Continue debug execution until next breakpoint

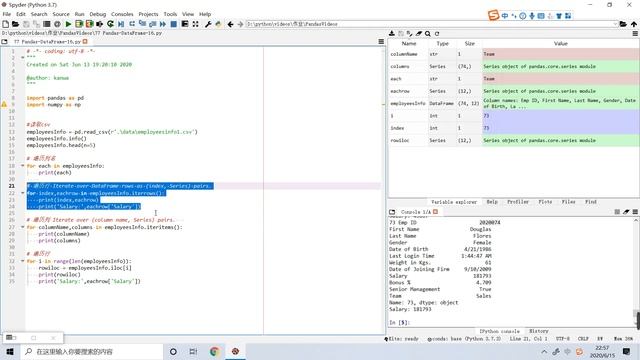[x=163, y=24]
